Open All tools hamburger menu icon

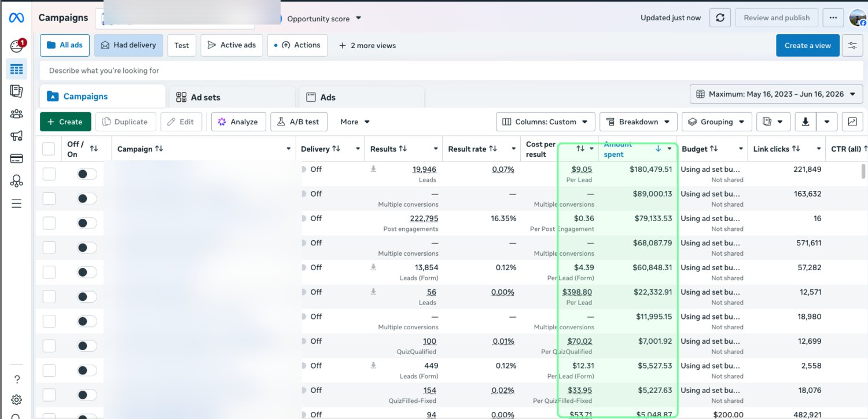[x=16, y=203]
